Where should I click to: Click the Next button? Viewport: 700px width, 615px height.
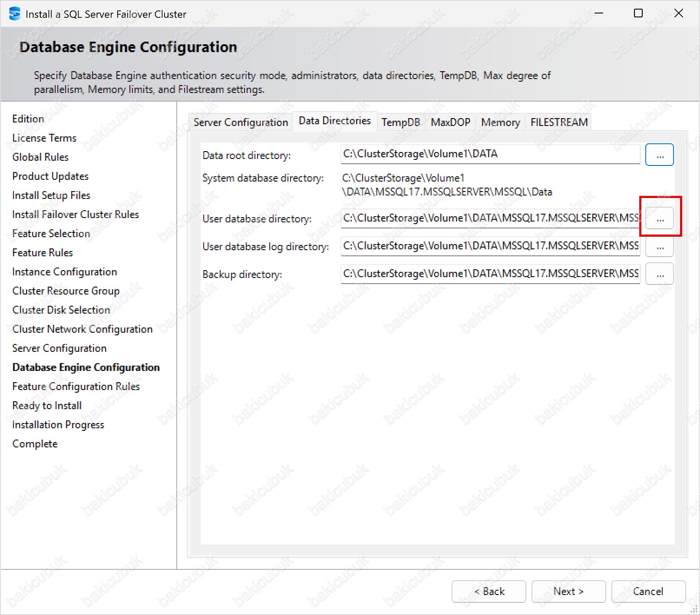[x=568, y=591]
